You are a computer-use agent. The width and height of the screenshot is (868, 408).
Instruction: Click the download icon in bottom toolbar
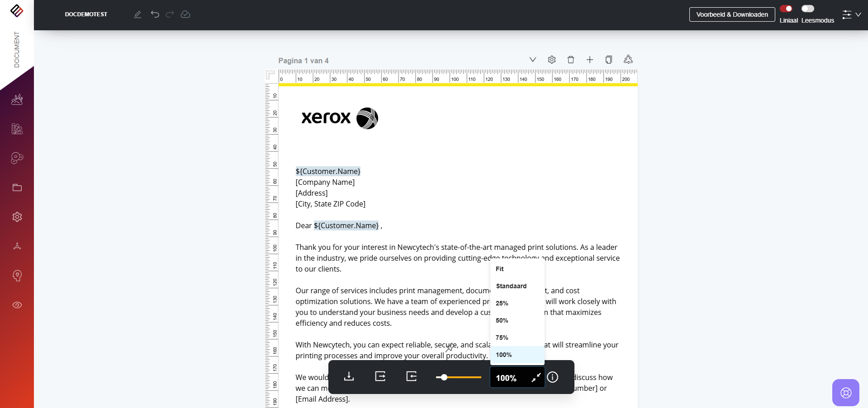pyautogui.click(x=349, y=377)
